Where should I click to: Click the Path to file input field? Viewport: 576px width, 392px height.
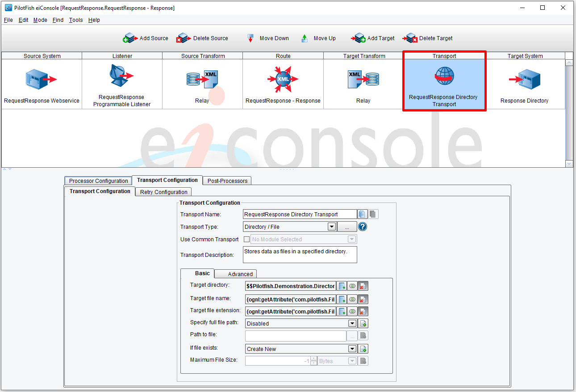296,336
